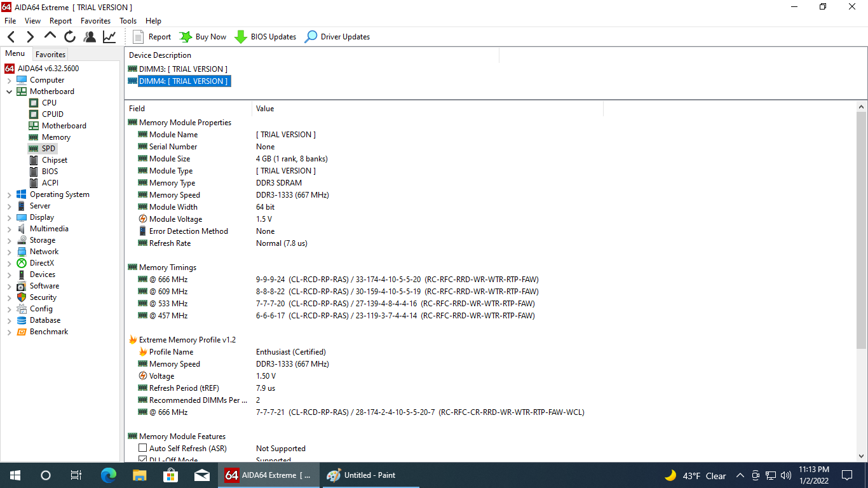Select the CPUID item icon in tree
The width and height of the screenshot is (868, 488).
[x=34, y=114]
